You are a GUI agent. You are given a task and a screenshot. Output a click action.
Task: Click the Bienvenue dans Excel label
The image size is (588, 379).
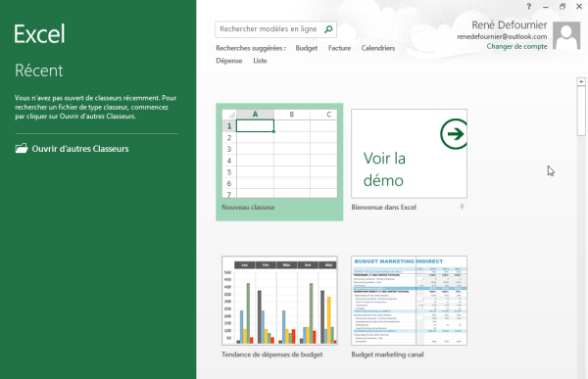coord(383,208)
